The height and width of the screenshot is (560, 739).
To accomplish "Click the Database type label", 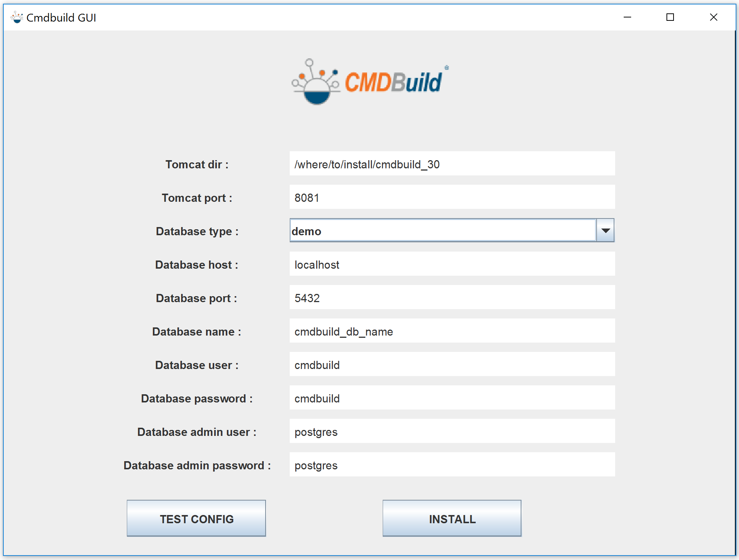I will click(x=197, y=231).
